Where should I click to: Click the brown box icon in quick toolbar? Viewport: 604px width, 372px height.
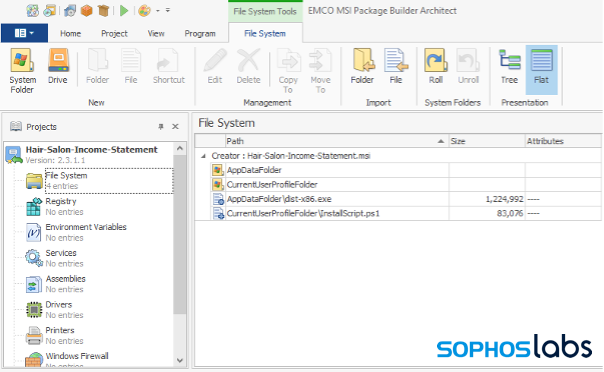[104, 11]
